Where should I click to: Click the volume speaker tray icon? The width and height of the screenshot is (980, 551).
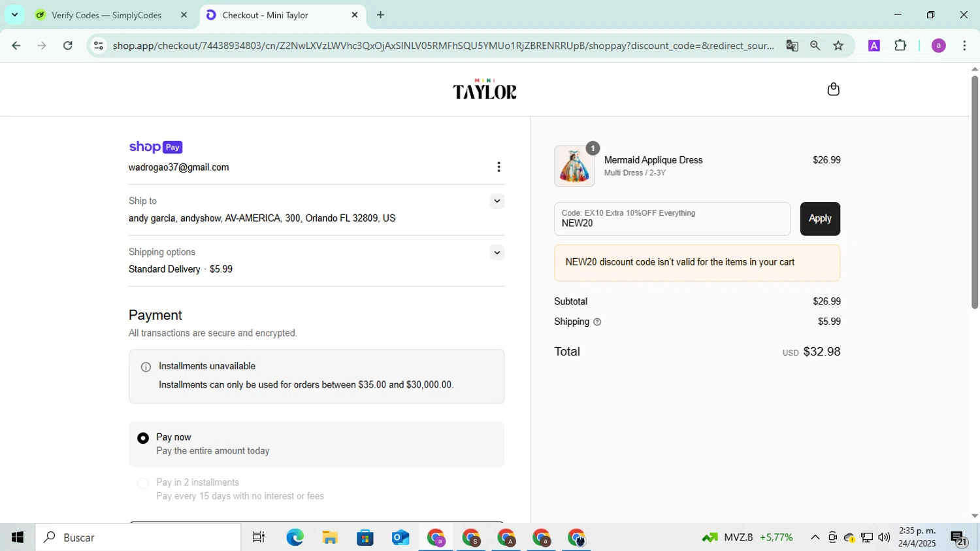click(x=884, y=537)
